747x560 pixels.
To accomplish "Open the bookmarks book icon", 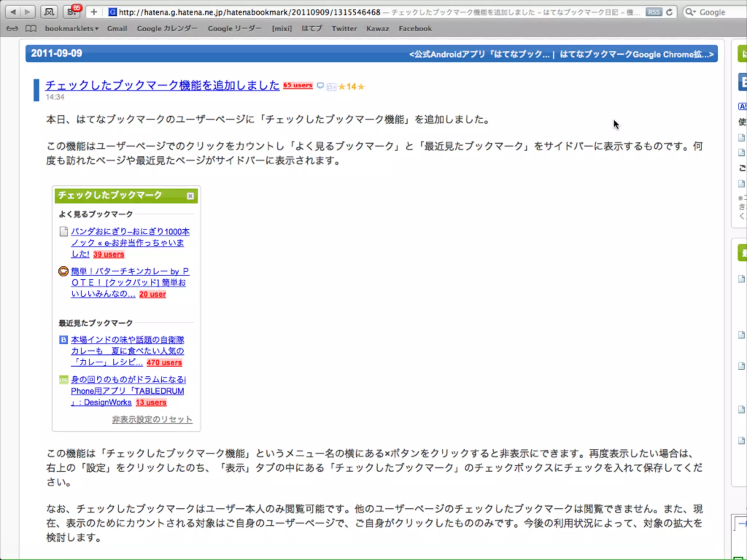I will [31, 28].
